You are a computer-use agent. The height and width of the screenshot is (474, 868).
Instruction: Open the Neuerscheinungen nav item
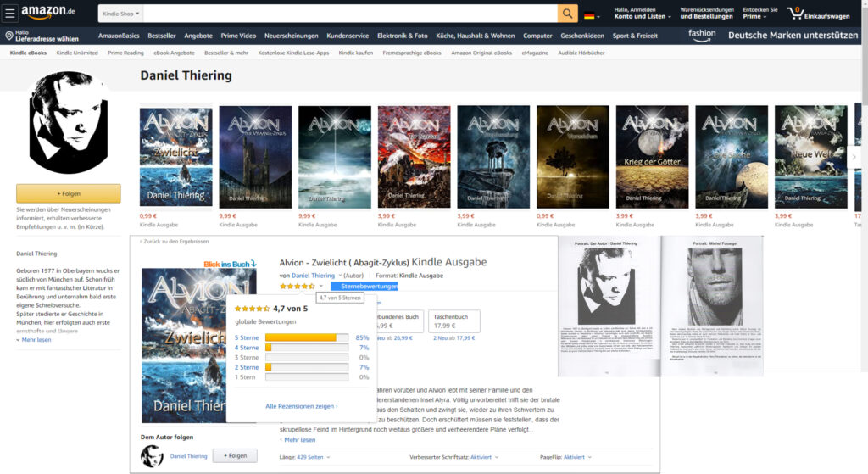292,36
